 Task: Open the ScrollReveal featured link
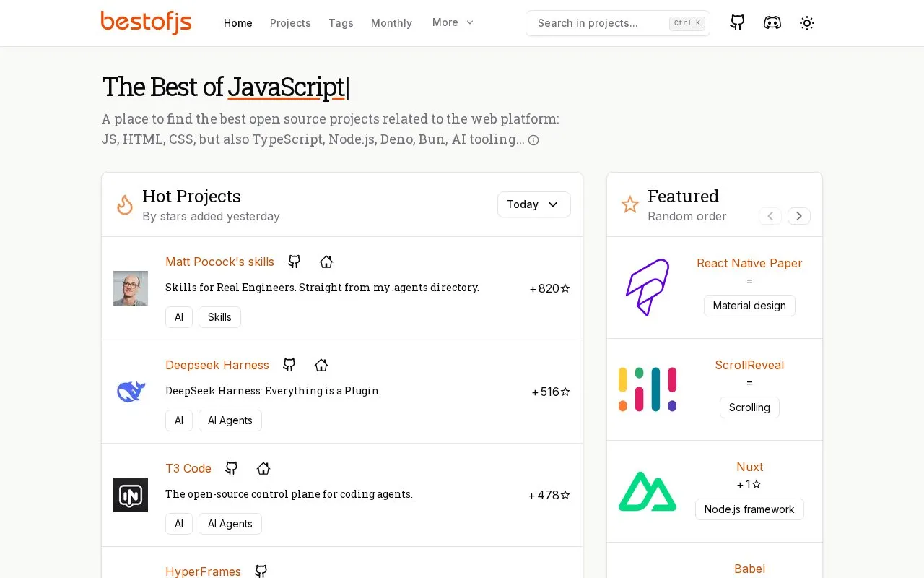[x=749, y=365]
